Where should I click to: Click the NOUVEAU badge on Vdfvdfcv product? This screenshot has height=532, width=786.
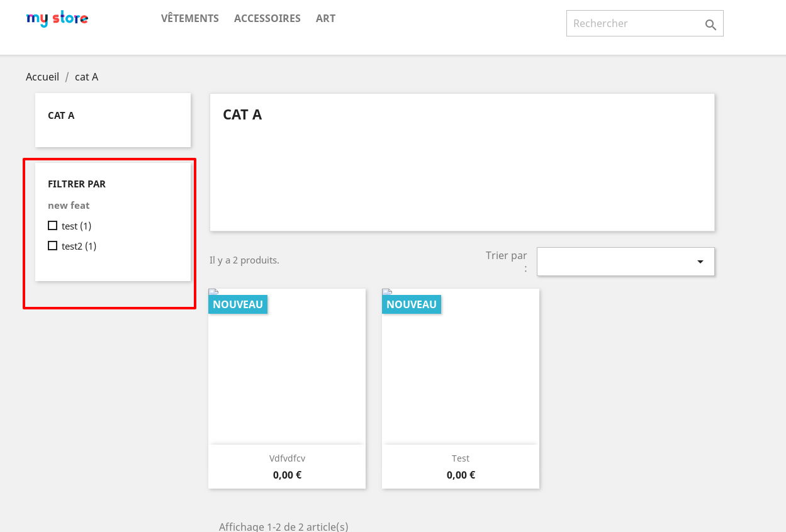(238, 304)
